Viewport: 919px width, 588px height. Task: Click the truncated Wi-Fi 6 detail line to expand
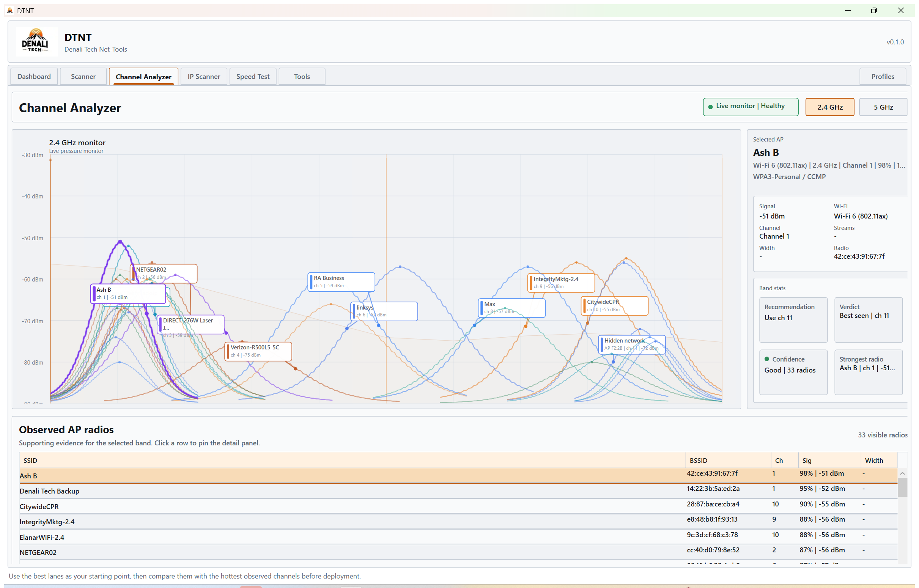(x=829, y=165)
